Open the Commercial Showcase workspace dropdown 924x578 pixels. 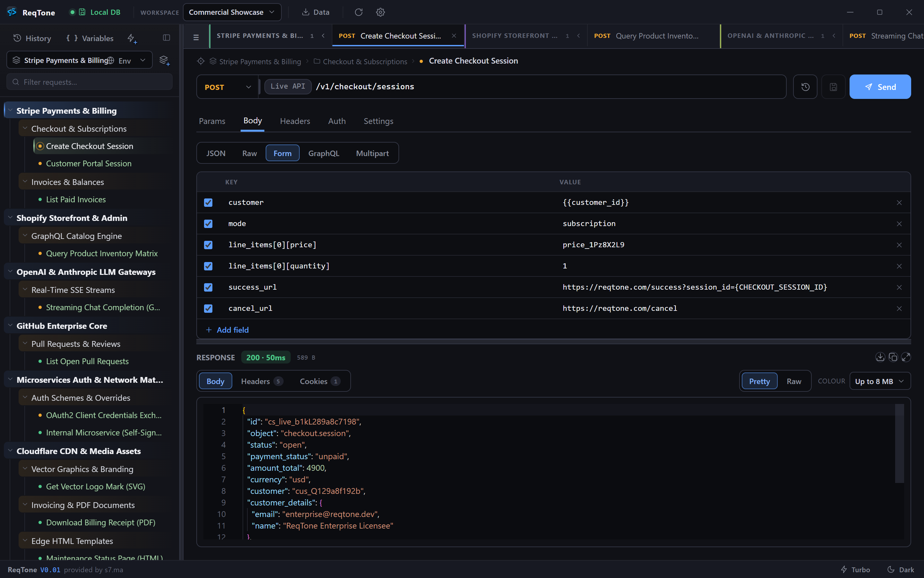pyautogui.click(x=232, y=12)
